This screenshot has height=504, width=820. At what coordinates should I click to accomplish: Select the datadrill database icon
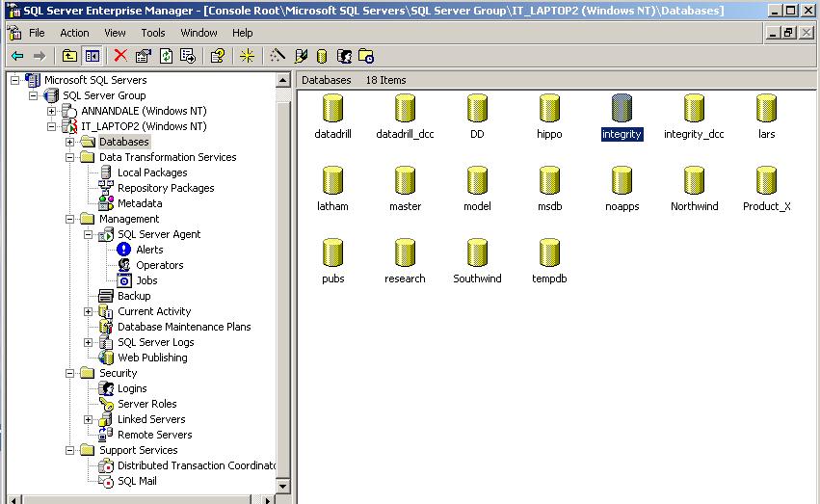coord(332,108)
